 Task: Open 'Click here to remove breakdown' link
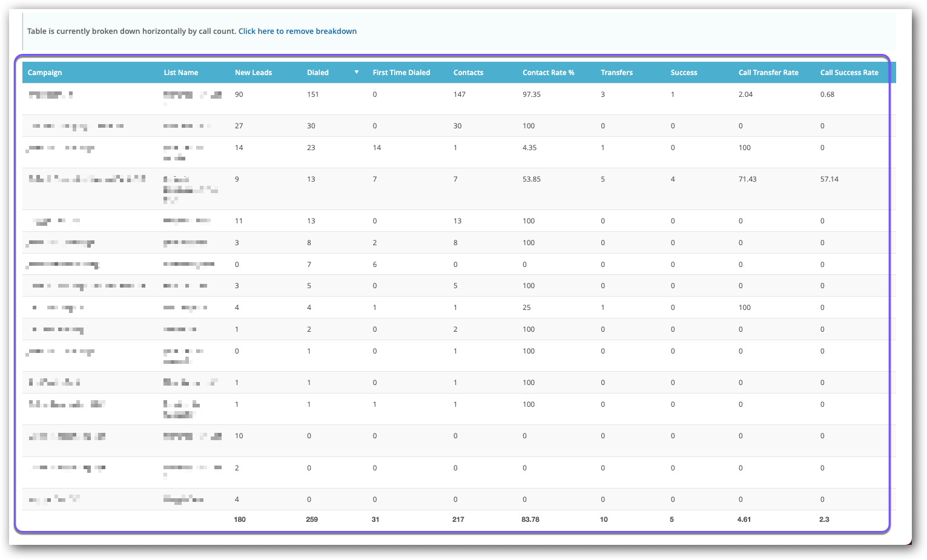pyautogui.click(x=297, y=31)
